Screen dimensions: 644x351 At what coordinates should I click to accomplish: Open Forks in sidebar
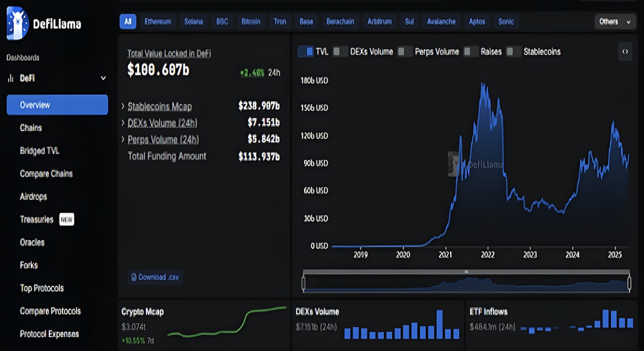pos(29,265)
